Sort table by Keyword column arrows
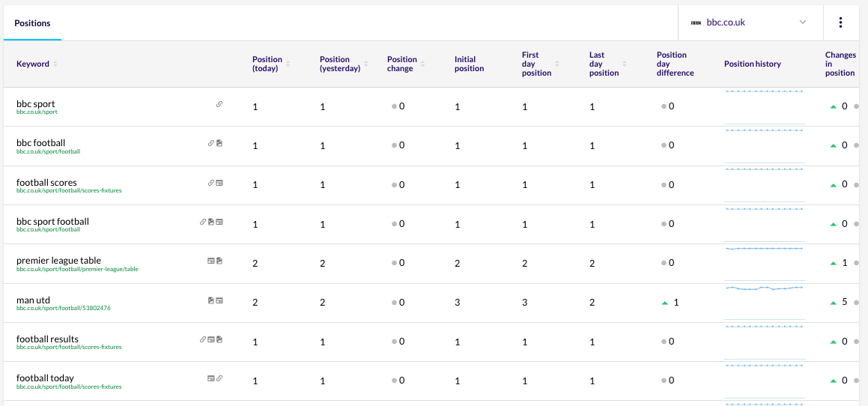This screenshot has height=406, width=868. (55, 64)
